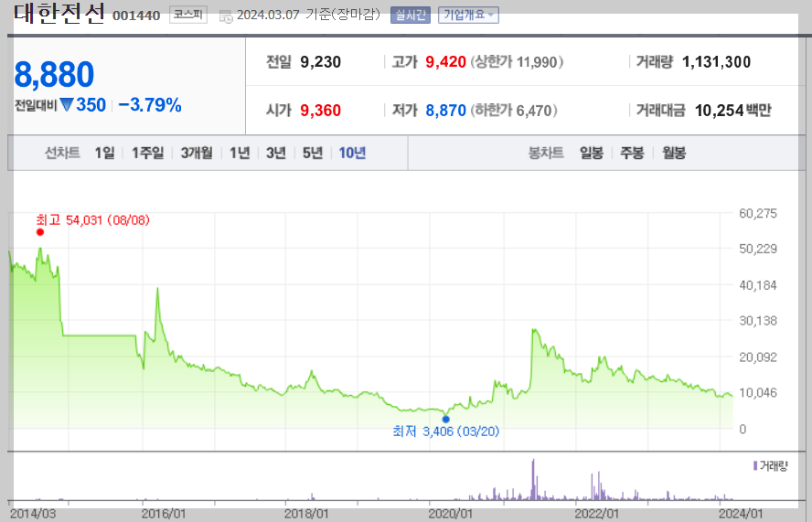Screen dimensions: 812x522
Task: Click the current price 8,880
Action: pos(54,74)
